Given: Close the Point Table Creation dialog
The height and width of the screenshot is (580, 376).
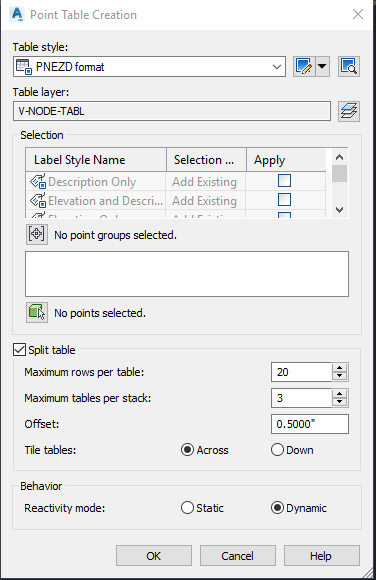Looking at the screenshot, I should tap(358, 14).
